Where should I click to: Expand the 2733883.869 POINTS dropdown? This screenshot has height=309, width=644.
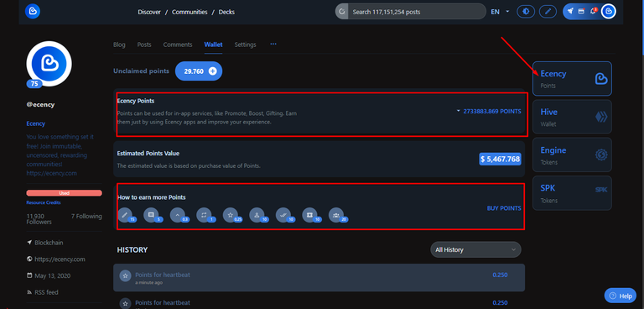[488, 111]
